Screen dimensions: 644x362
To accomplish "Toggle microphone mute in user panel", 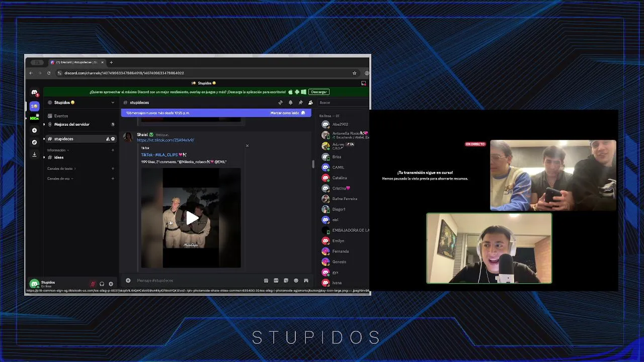I will tap(93, 284).
